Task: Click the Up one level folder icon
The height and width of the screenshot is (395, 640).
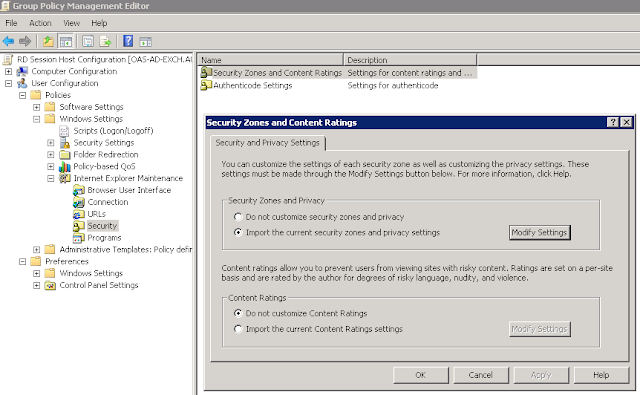Action: point(48,41)
